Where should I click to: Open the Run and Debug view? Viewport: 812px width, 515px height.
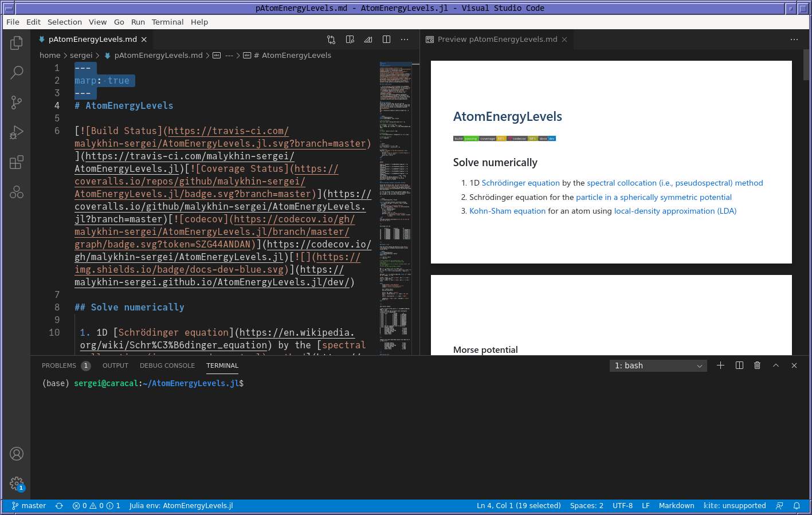pos(17,132)
